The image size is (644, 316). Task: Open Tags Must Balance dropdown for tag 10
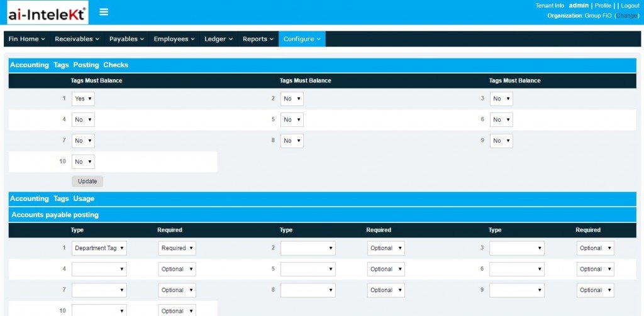click(x=83, y=161)
